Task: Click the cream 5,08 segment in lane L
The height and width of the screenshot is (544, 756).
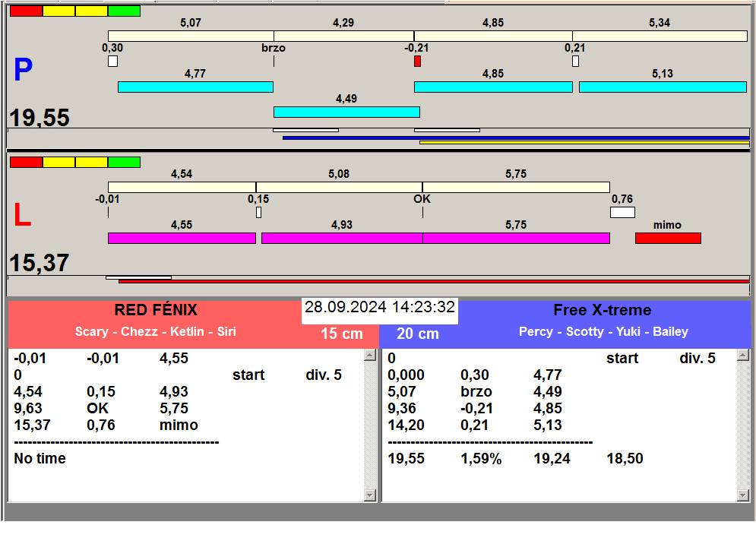Action: point(339,187)
